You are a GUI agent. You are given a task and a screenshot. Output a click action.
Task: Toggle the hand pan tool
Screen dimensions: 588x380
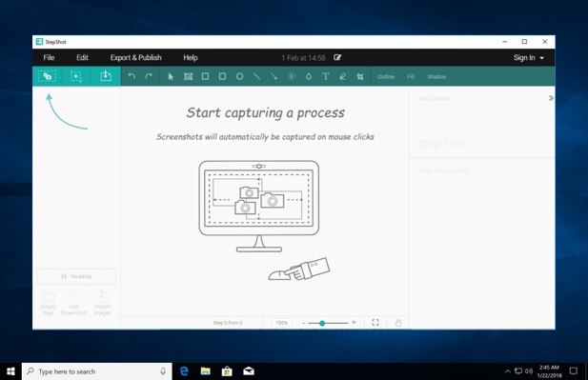click(x=398, y=323)
